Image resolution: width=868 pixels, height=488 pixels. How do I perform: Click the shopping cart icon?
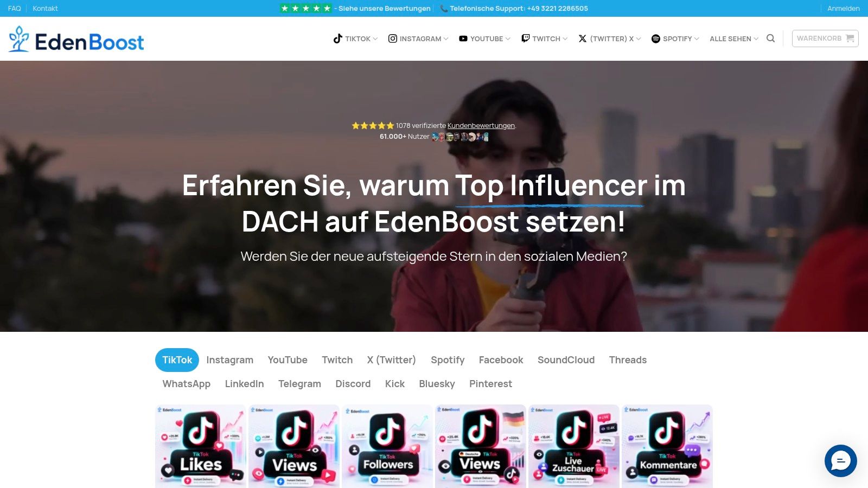tap(850, 38)
